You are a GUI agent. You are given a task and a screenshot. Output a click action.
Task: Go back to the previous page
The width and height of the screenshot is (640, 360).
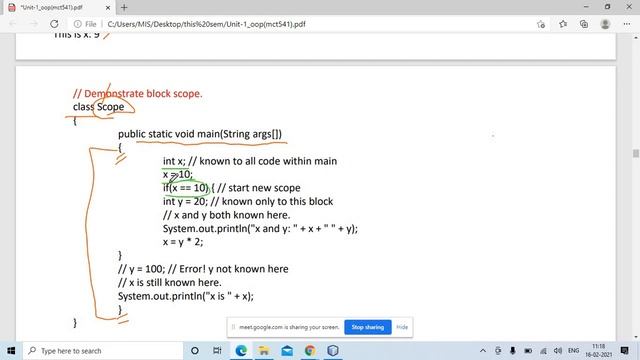point(13,24)
